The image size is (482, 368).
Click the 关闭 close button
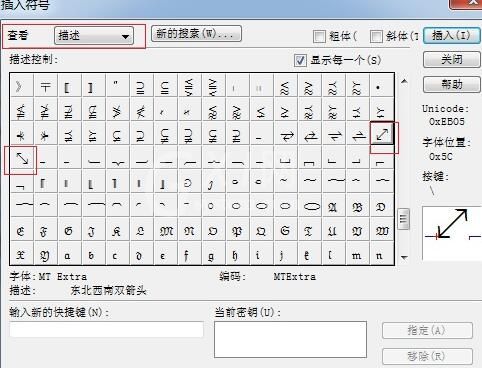451,60
